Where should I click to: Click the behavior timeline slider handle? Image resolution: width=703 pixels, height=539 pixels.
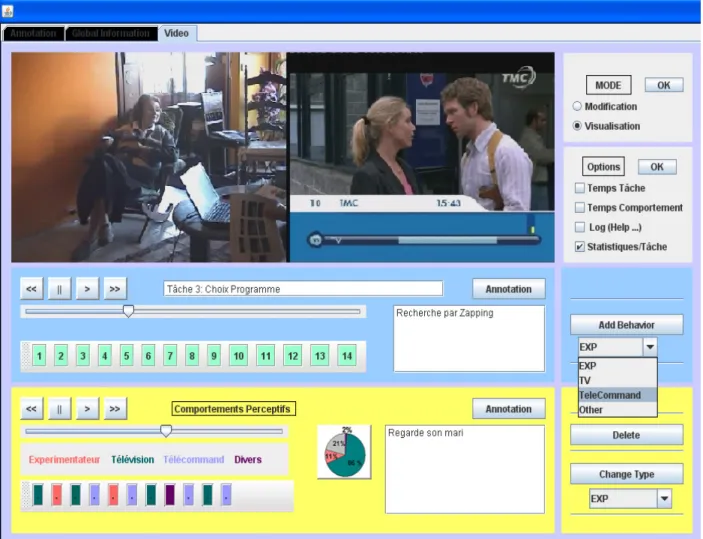pos(166,431)
